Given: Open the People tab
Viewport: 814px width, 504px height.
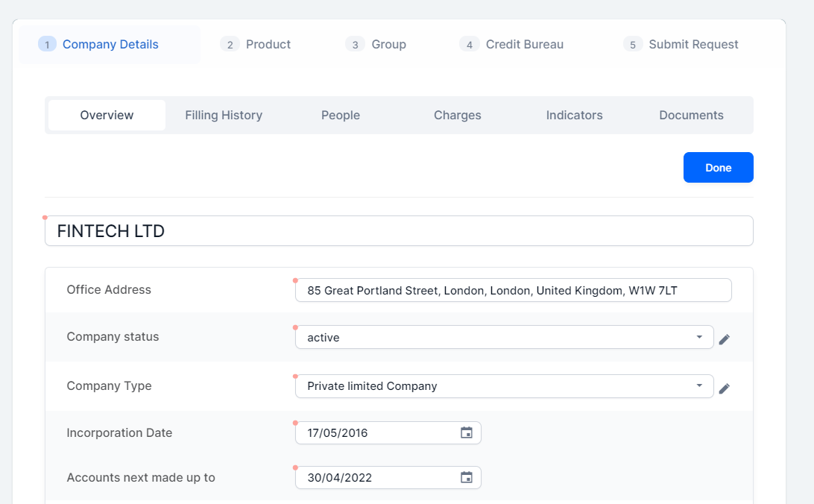Looking at the screenshot, I should pos(341,115).
